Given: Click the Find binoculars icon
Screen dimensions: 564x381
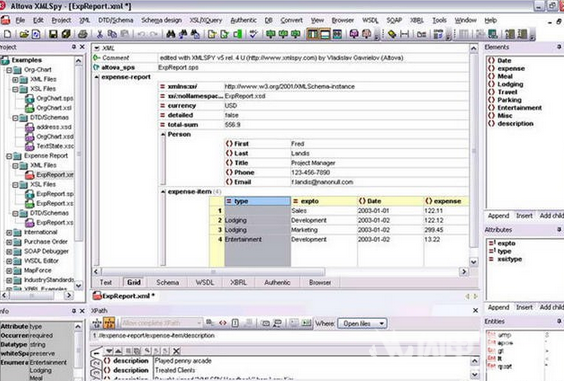Looking at the screenshot, I should point(171,34).
